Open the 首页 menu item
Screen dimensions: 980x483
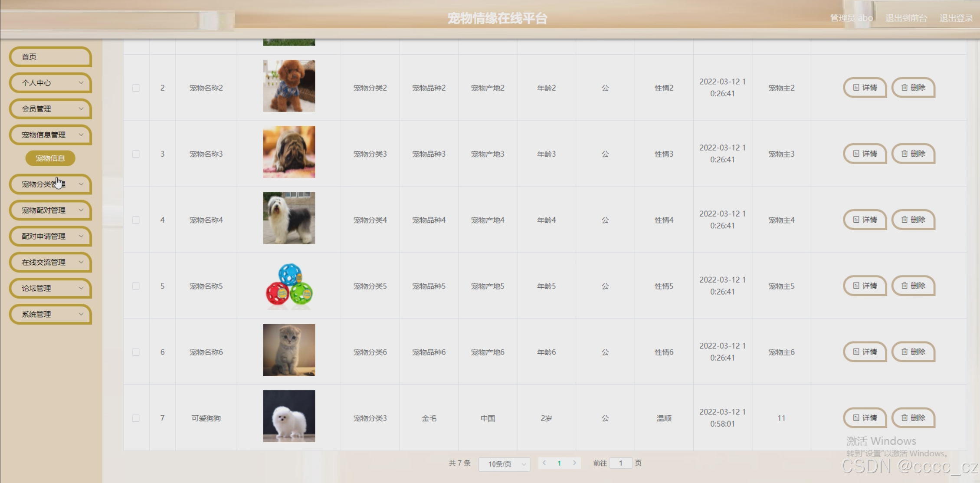tap(50, 57)
